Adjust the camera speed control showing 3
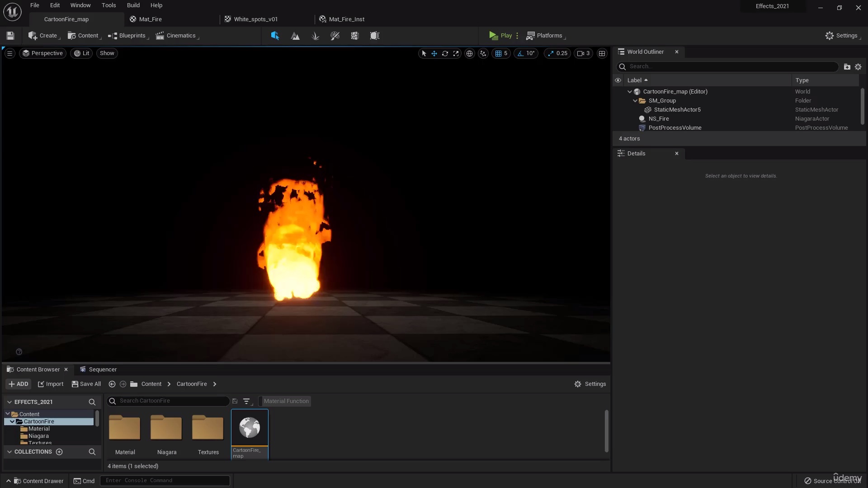The width and height of the screenshot is (868, 488). [583, 53]
